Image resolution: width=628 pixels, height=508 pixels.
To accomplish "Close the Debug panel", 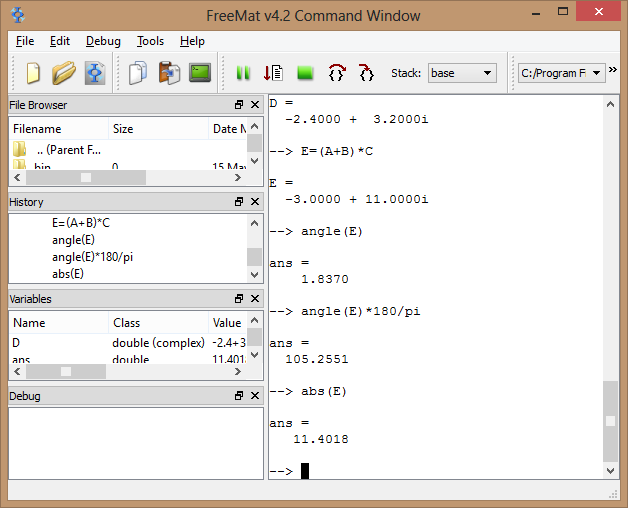I will pyautogui.click(x=255, y=395).
